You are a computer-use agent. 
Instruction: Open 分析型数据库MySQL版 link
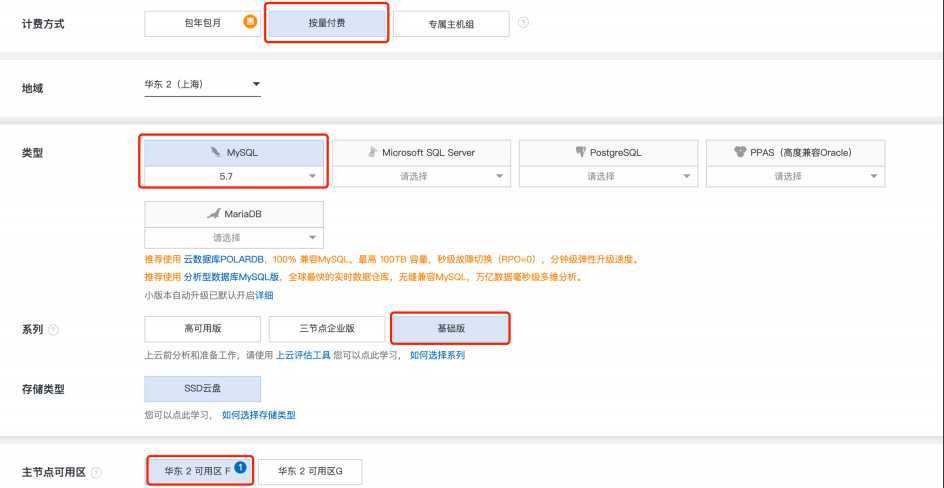[x=232, y=277]
